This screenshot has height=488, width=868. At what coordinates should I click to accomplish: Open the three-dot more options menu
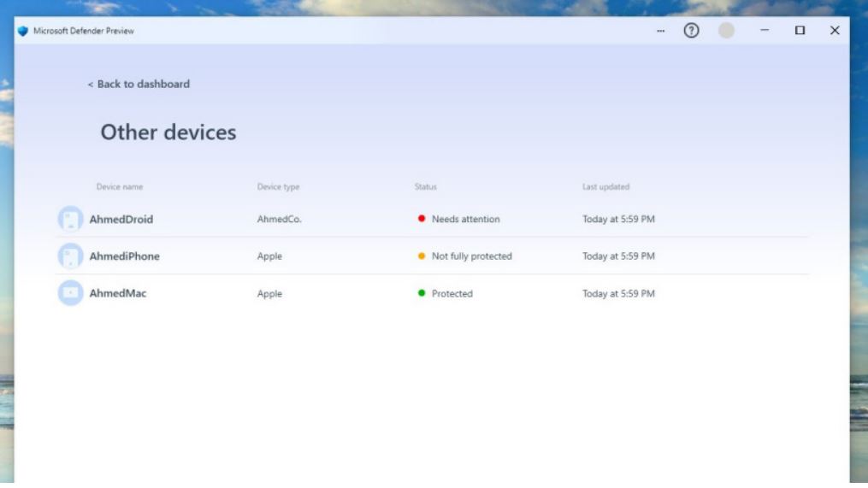(660, 31)
